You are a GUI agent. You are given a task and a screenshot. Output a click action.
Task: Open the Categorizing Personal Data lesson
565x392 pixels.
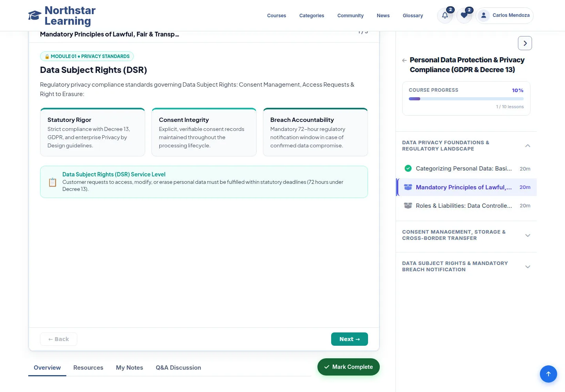(467, 169)
